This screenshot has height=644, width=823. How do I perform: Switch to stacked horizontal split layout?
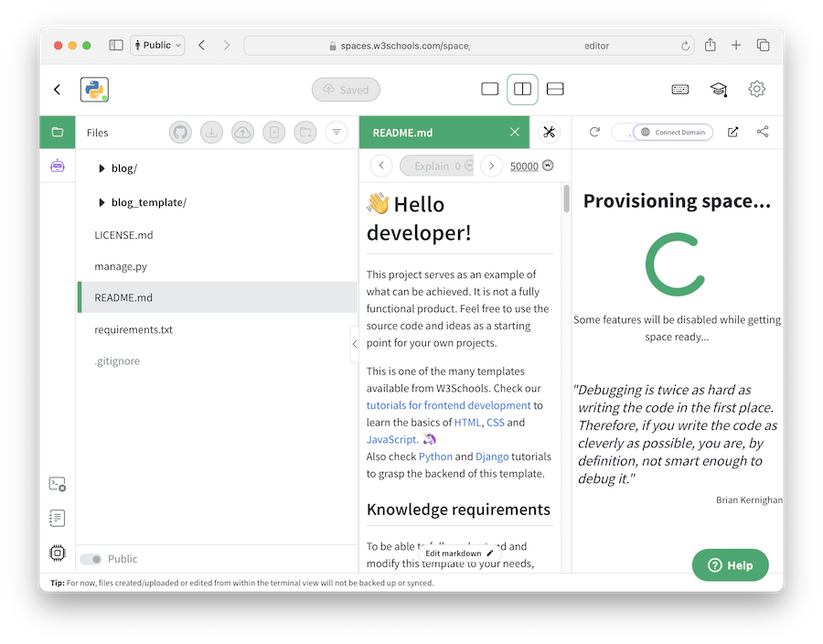point(555,90)
